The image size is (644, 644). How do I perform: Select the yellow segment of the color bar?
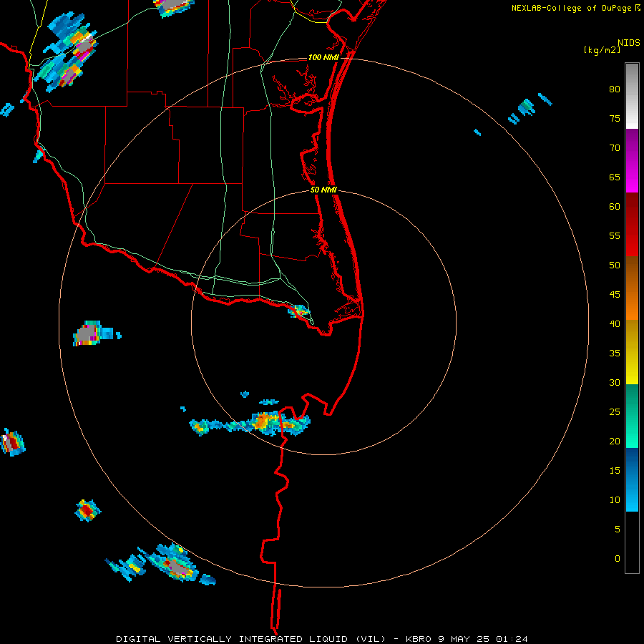tap(632, 352)
